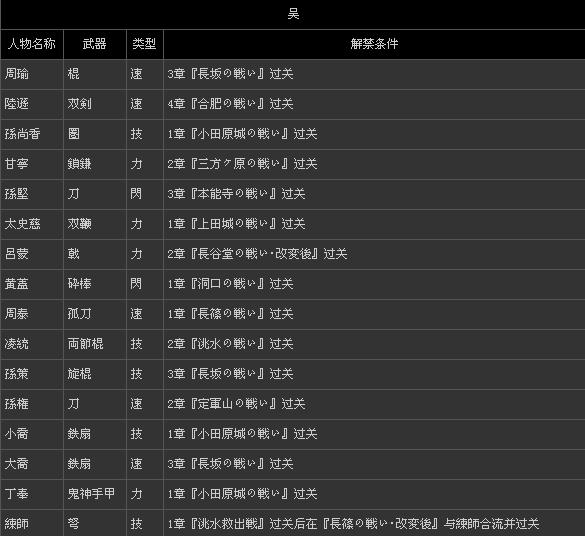Select 孫尚香 in the name column

(x=22, y=134)
